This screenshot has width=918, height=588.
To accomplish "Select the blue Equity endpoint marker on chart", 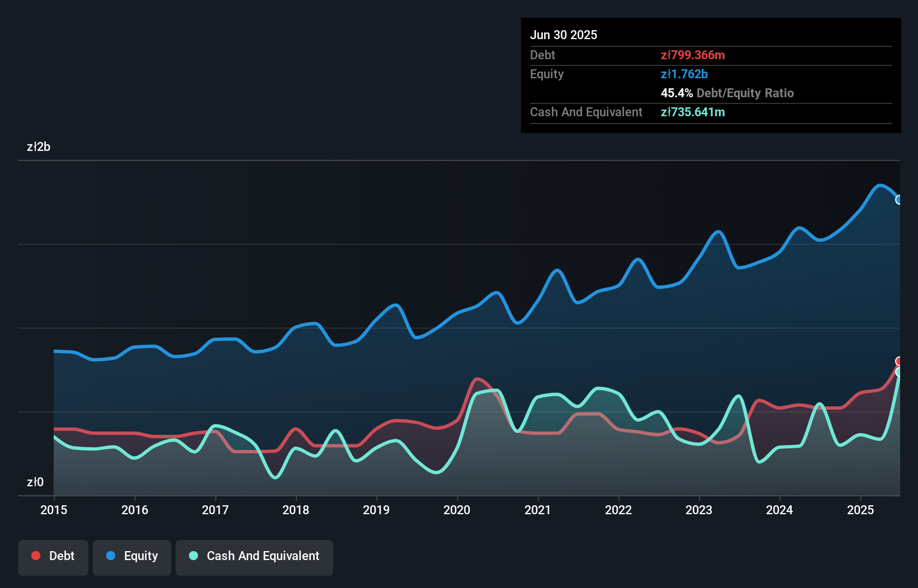I will [x=899, y=199].
